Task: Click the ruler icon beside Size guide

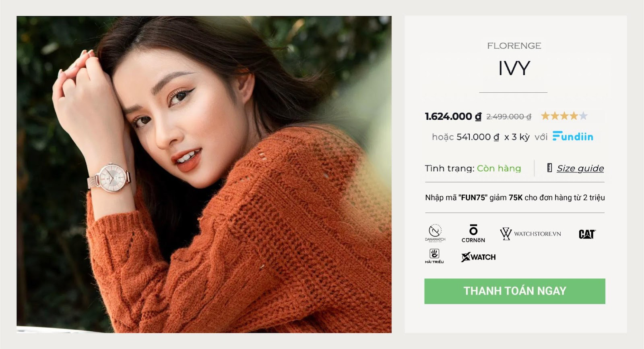Action: (x=549, y=168)
